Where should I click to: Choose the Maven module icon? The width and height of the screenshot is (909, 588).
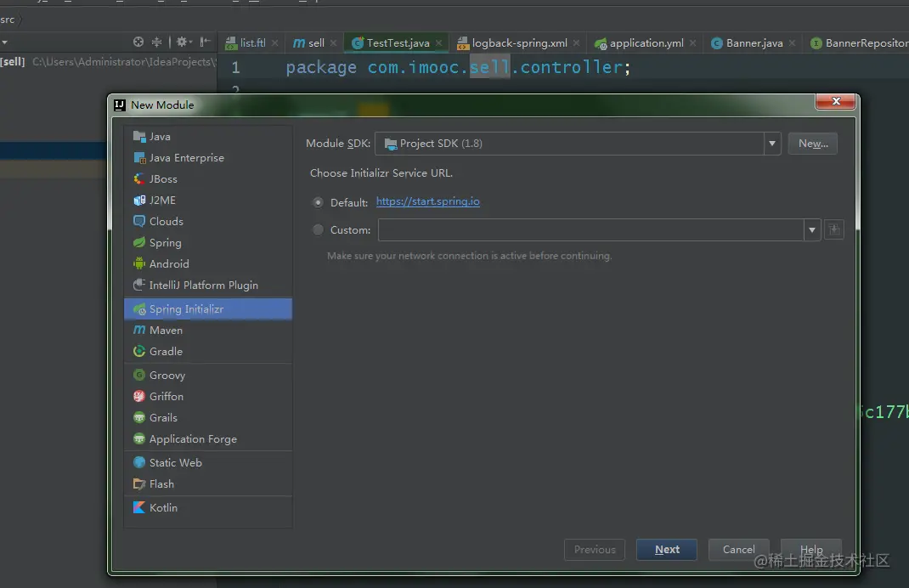point(139,330)
